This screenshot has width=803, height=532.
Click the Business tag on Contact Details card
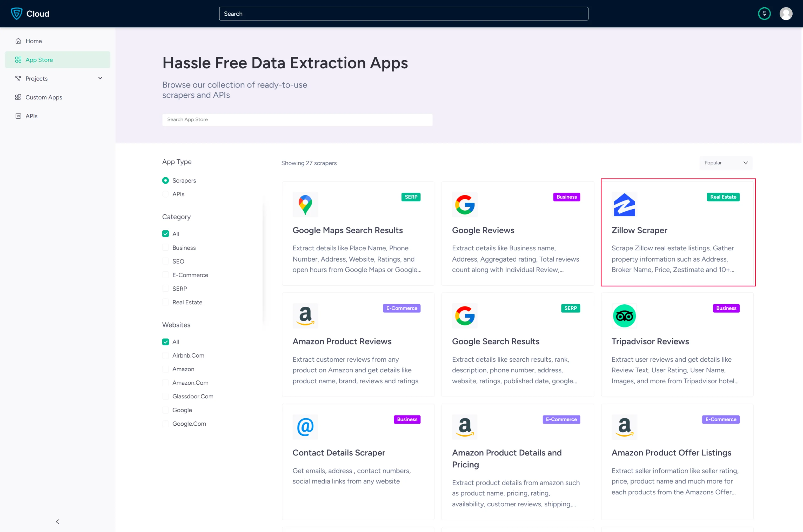pos(407,419)
